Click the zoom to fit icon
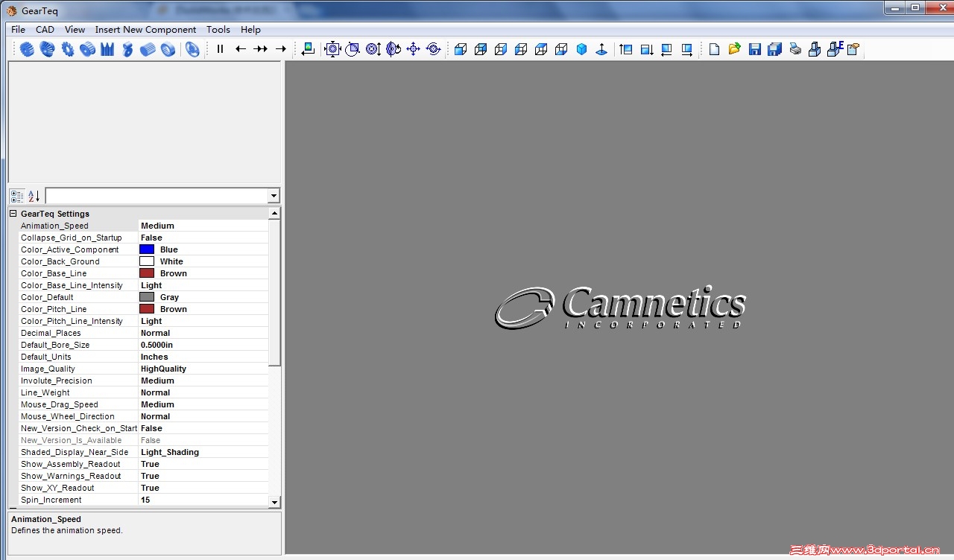This screenshot has height=560, width=954. [333, 49]
